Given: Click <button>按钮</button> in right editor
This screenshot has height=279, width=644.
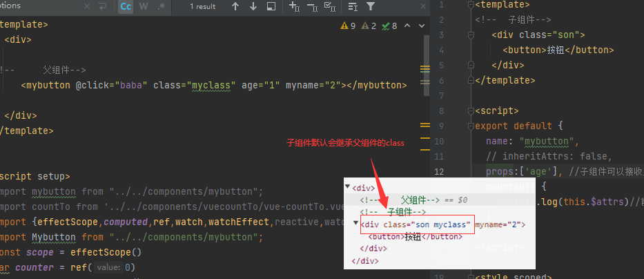Looking at the screenshot, I should click(558, 50).
